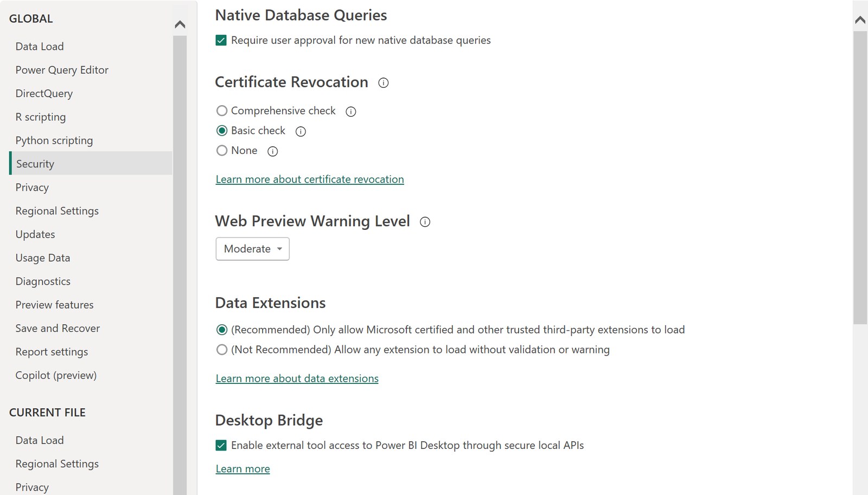Screen dimensions: 868x495
Task: Click sidebar scroll-up arrow near GLOBAL
Action: (x=180, y=24)
